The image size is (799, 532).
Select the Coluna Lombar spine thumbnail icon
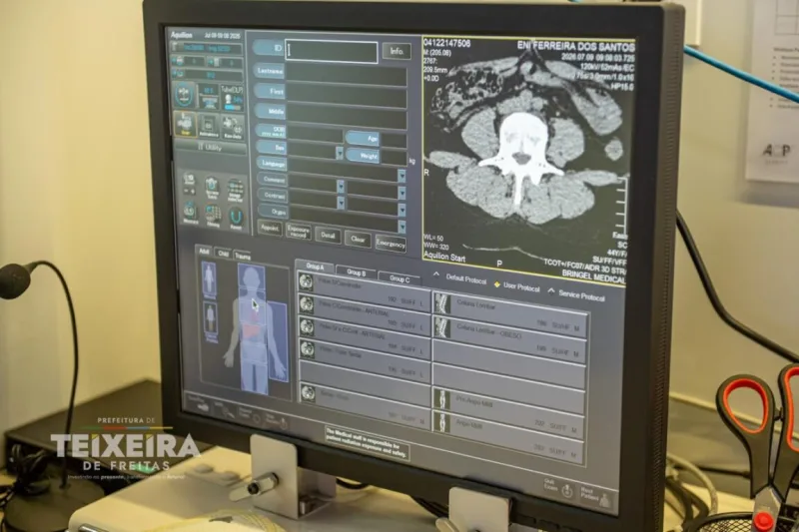442,302
